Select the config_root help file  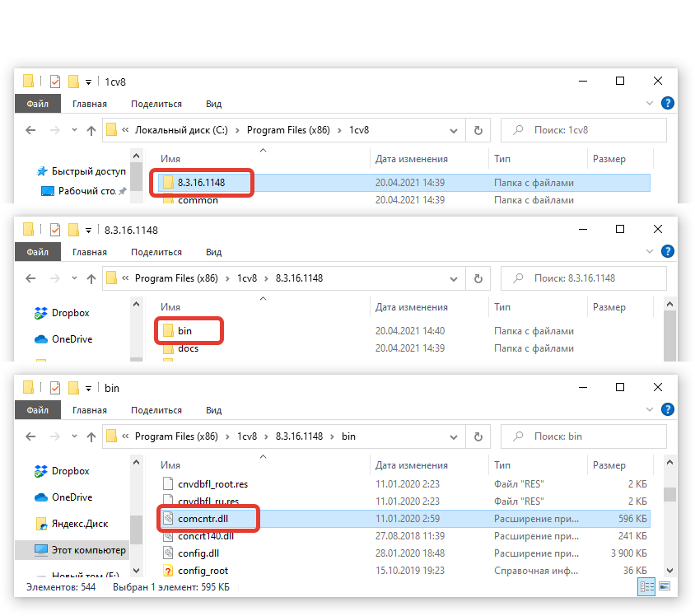pyautogui.click(x=203, y=571)
